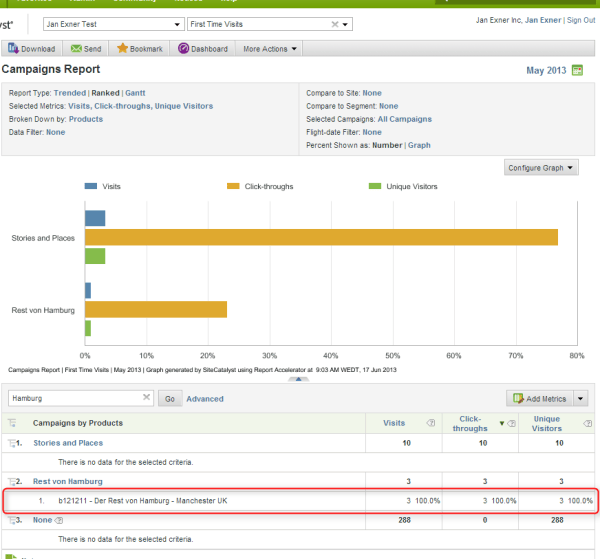Open the Visits column help icon
The height and width of the screenshot is (559, 600).
pyautogui.click(x=431, y=423)
